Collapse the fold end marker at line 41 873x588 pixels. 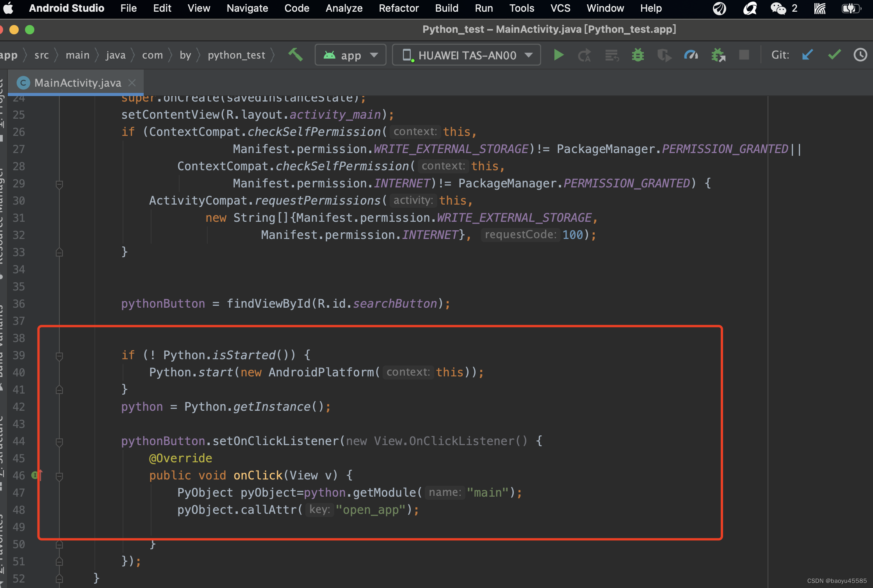point(59,390)
